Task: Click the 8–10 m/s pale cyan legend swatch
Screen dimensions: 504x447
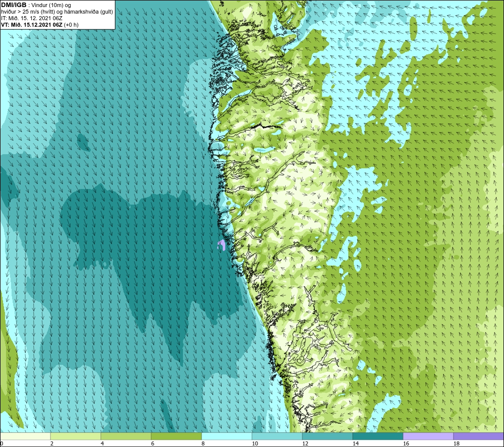Action: (227, 436)
